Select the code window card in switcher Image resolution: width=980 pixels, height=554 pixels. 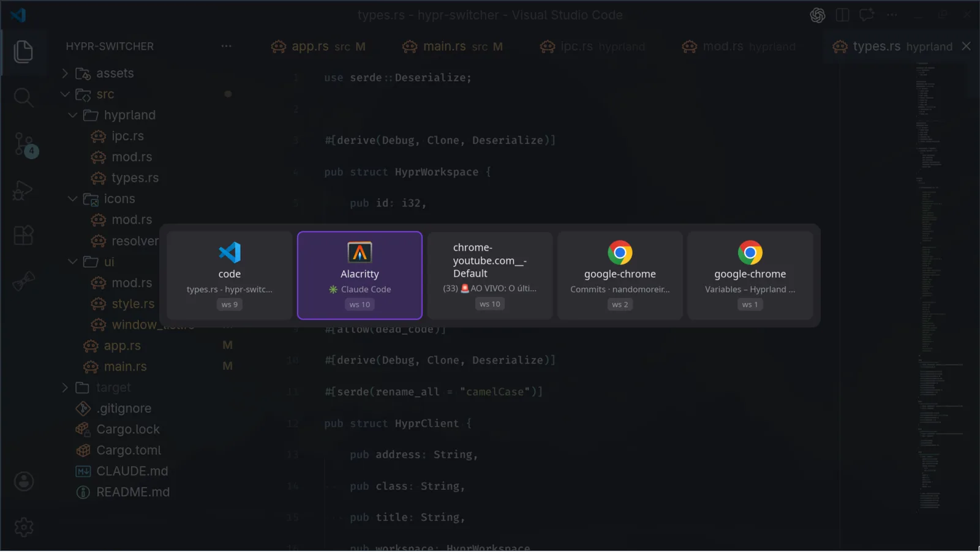coord(230,275)
